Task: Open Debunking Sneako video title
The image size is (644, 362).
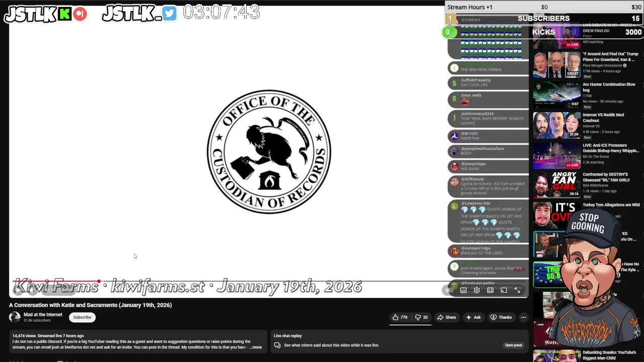Action: click(x=609, y=355)
